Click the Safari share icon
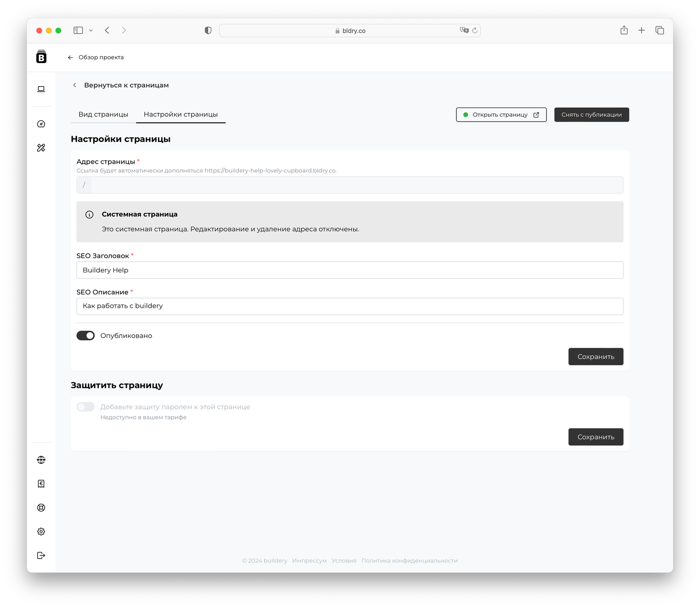This screenshot has width=700, height=608. tap(624, 30)
